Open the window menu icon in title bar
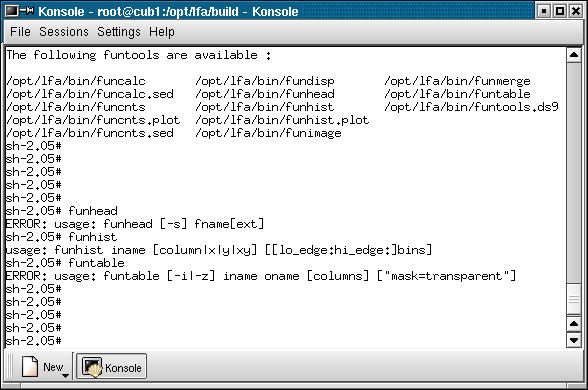 pos(12,11)
